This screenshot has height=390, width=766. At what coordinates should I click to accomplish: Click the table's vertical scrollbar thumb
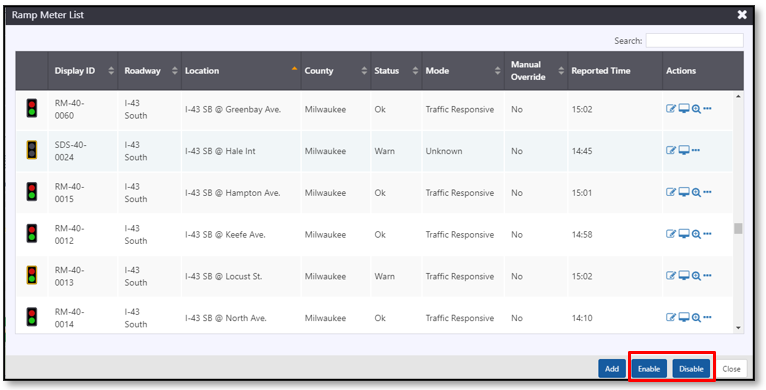coord(738,228)
